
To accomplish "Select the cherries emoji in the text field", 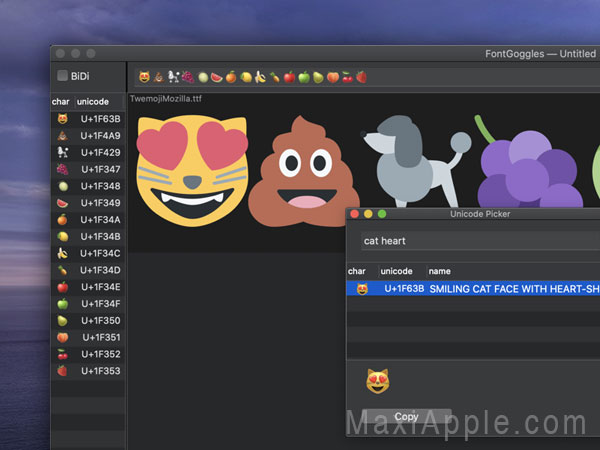I will (x=347, y=77).
